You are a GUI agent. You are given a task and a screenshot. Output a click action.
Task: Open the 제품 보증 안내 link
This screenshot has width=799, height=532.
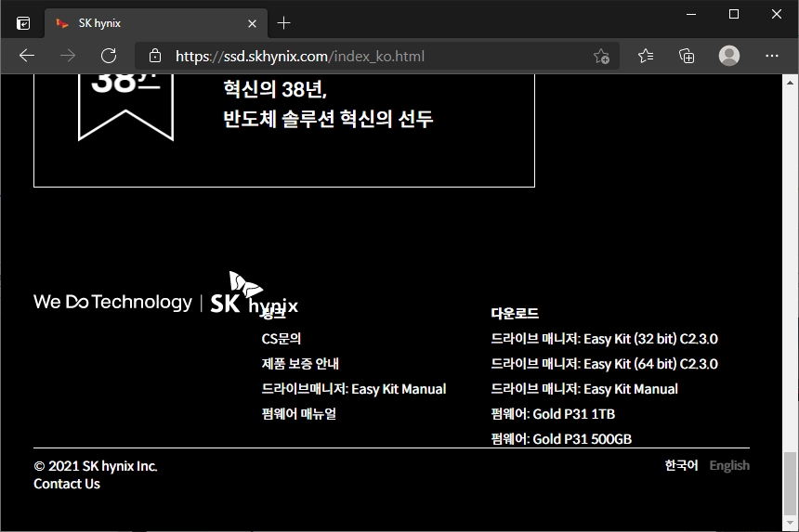click(300, 364)
